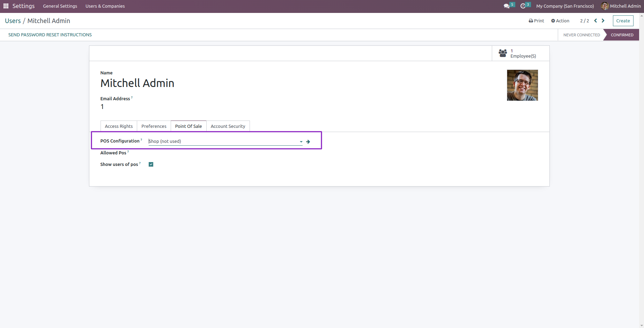Navigate to previous record with left arrow
Image resolution: width=644 pixels, height=328 pixels.
coord(595,21)
